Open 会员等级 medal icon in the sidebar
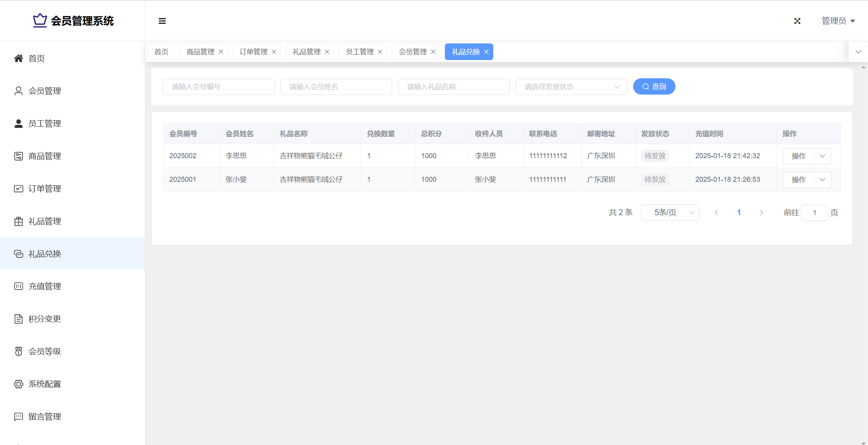868x445 pixels. point(19,351)
